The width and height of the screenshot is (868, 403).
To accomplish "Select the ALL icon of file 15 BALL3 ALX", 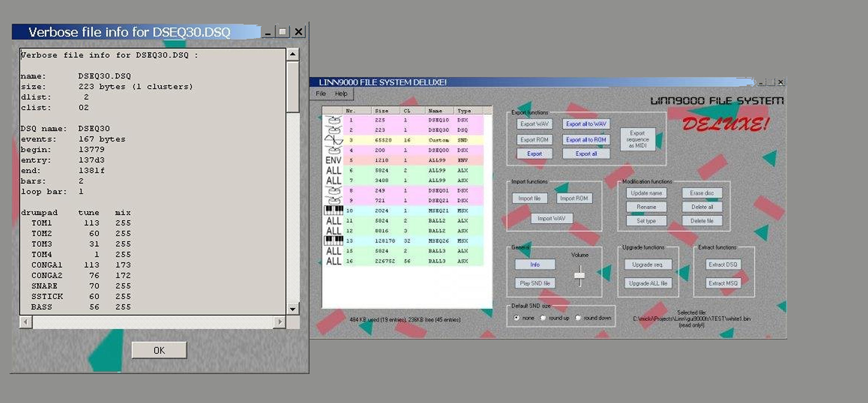I will [x=333, y=251].
